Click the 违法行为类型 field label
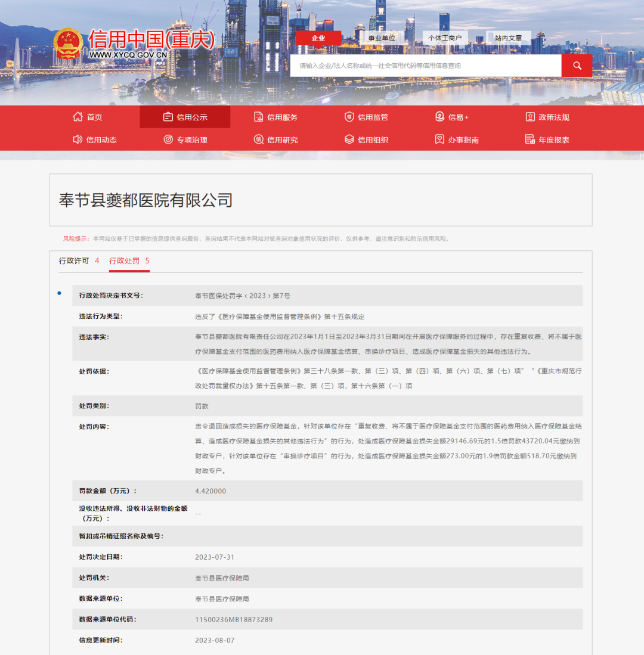 101,316
